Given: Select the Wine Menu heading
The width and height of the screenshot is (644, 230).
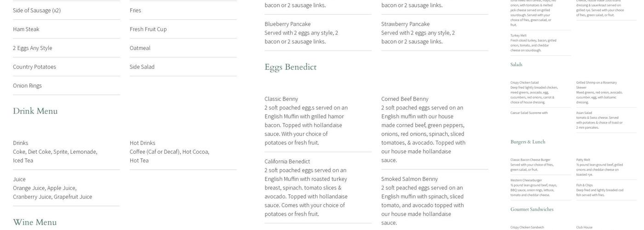Looking at the screenshot, I should click(35, 223).
